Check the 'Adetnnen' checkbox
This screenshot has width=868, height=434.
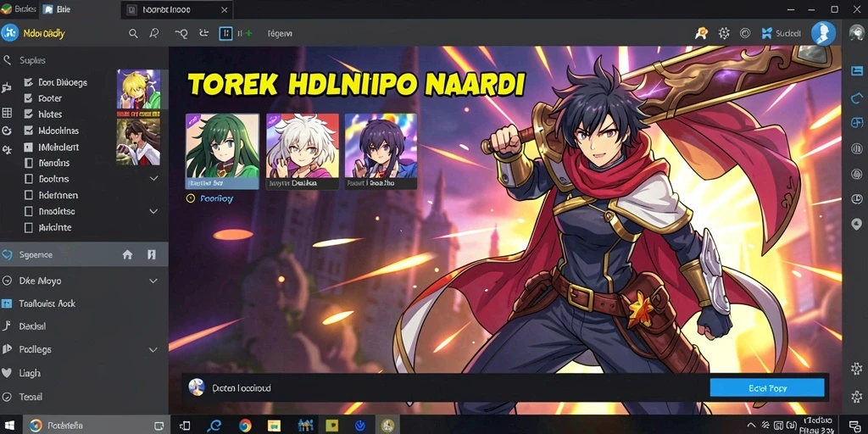click(x=29, y=196)
